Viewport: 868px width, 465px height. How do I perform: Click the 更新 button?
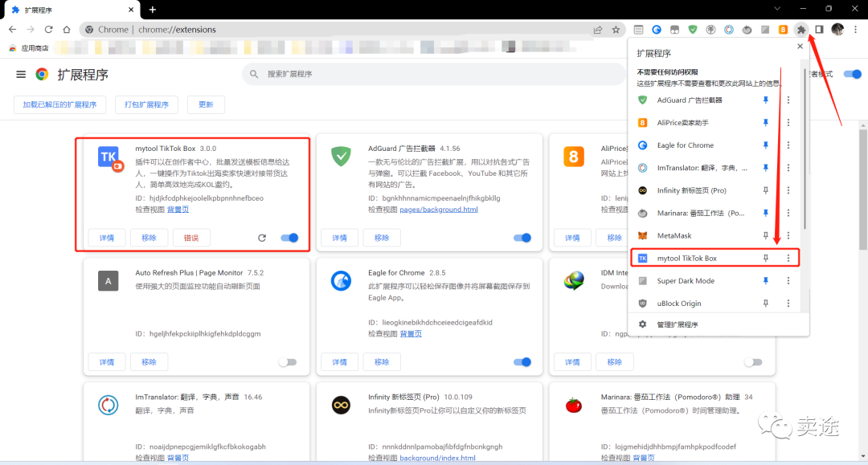coord(206,104)
